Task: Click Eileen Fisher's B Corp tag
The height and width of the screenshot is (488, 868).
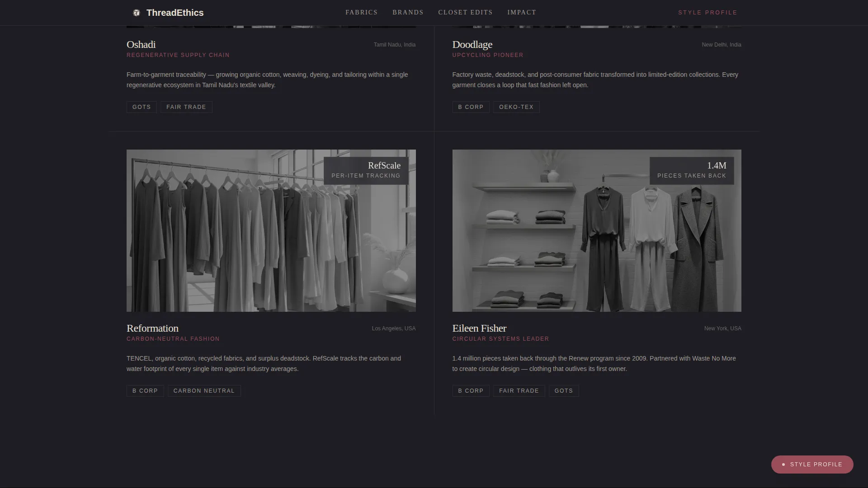Action: [471, 391]
